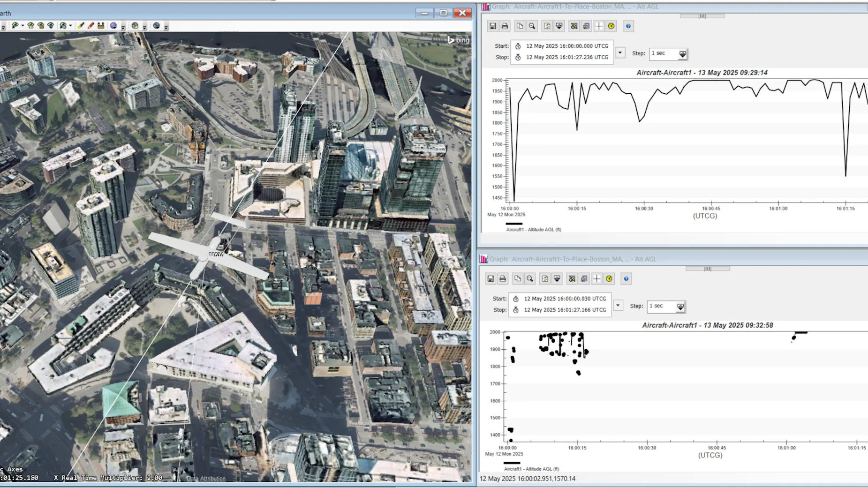Image resolution: width=868 pixels, height=488 pixels.
Task: Click yellow clock icon in upper graph toolbar
Action: pos(611,26)
